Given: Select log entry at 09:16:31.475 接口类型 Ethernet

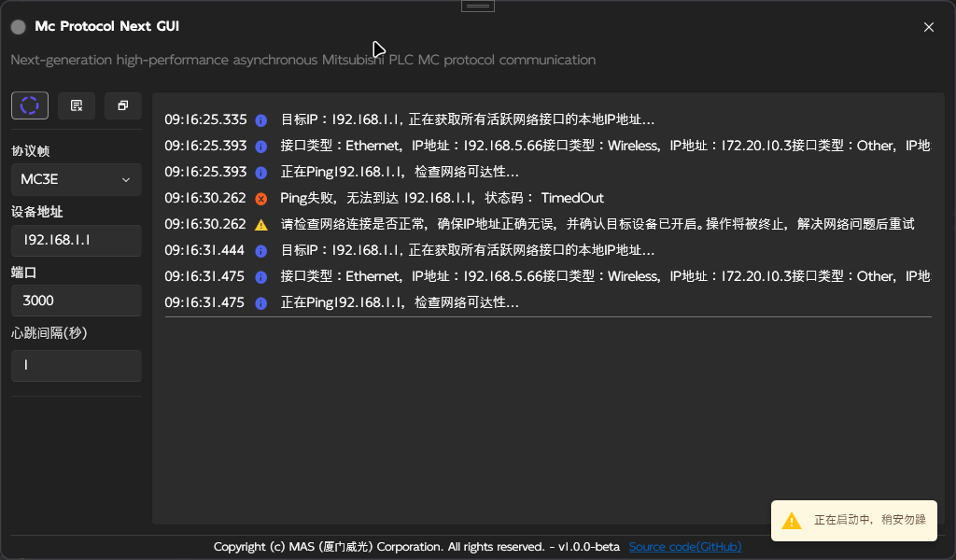Looking at the screenshot, I should coord(547,276).
